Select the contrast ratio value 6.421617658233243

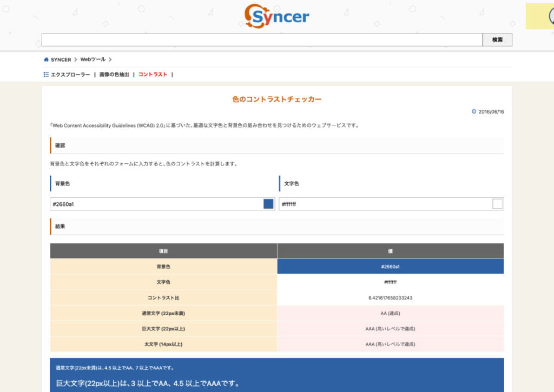tap(390, 298)
